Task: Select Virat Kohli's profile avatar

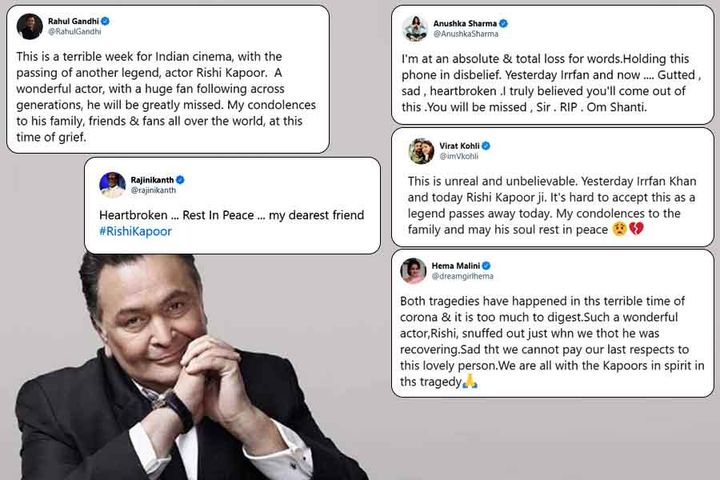Action: [421, 151]
